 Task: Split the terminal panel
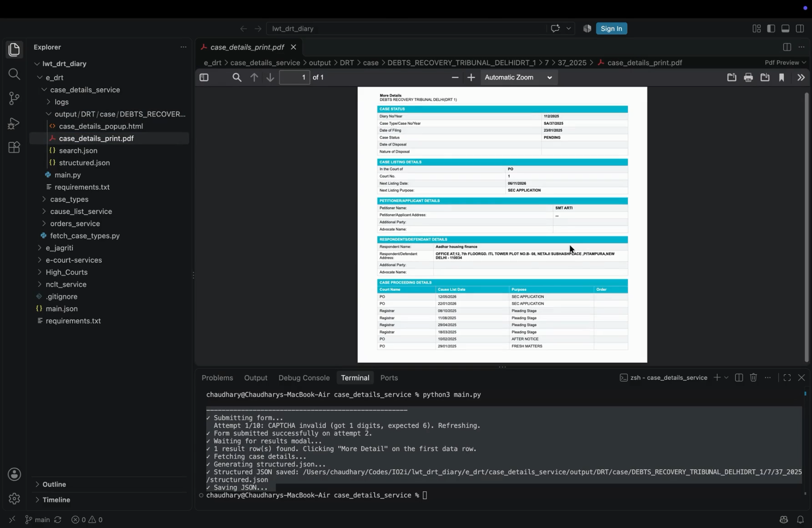pyautogui.click(x=739, y=377)
